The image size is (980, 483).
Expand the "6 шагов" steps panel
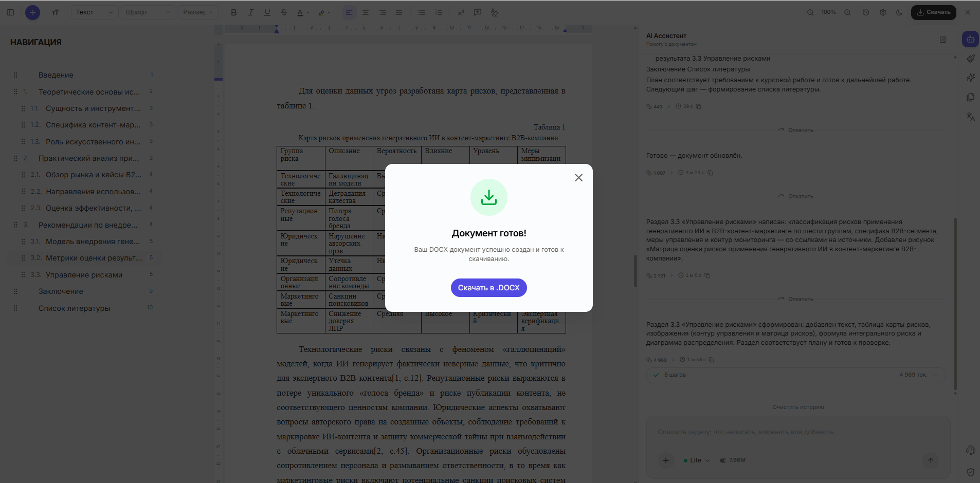pyautogui.click(x=795, y=375)
